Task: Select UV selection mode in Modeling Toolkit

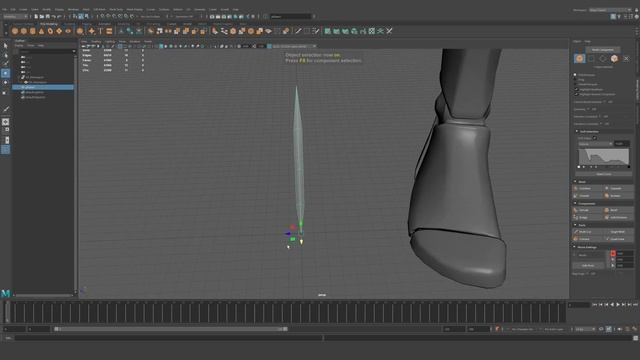Action: (626, 59)
